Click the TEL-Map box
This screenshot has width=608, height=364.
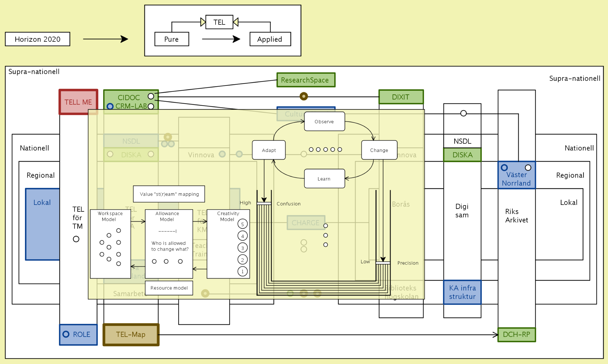(x=131, y=335)
